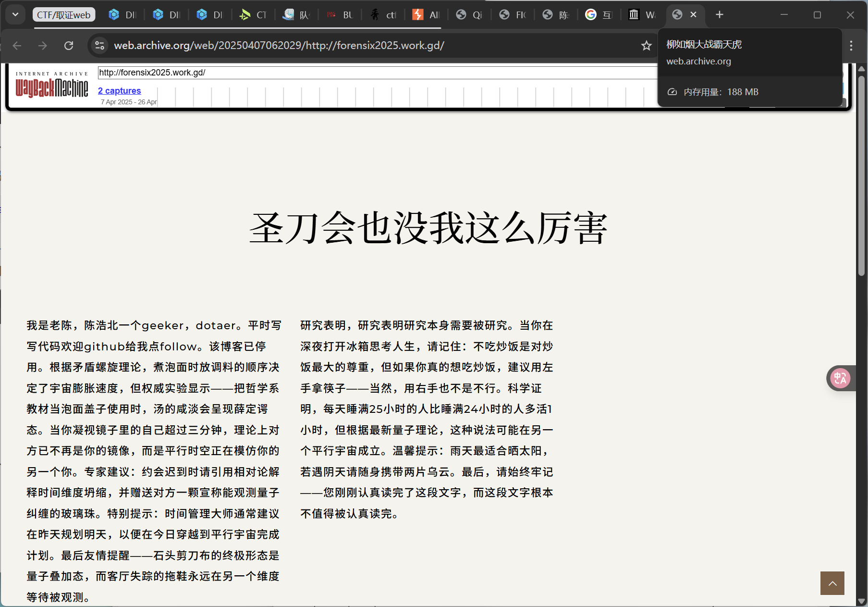The width and height of the screenshot is (868, 607).
Task: Click the scrollbar down arrow
Action: point(861,601)
